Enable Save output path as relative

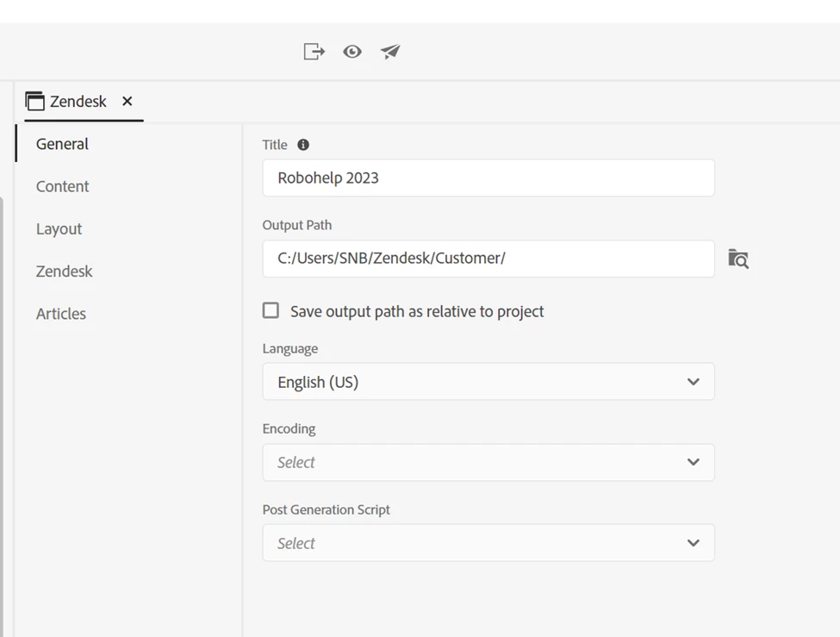click(271, 310)
